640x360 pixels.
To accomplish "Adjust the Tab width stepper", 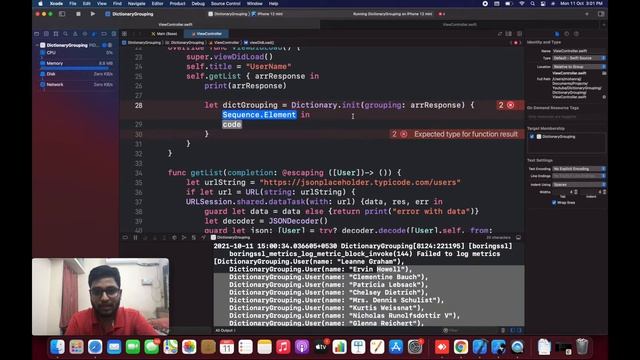I will 576,192.
